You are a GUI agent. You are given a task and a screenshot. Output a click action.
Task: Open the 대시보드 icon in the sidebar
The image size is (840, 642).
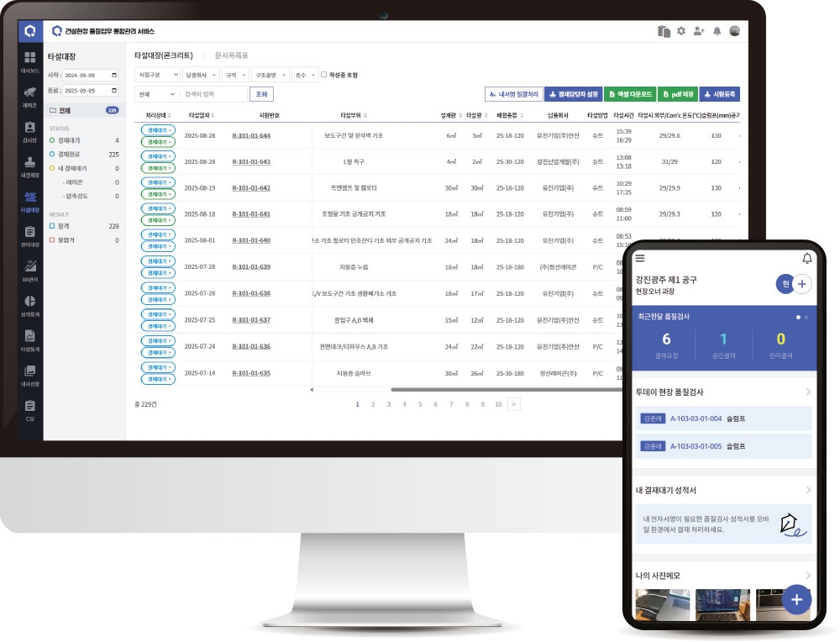click(x=30, y=59)
